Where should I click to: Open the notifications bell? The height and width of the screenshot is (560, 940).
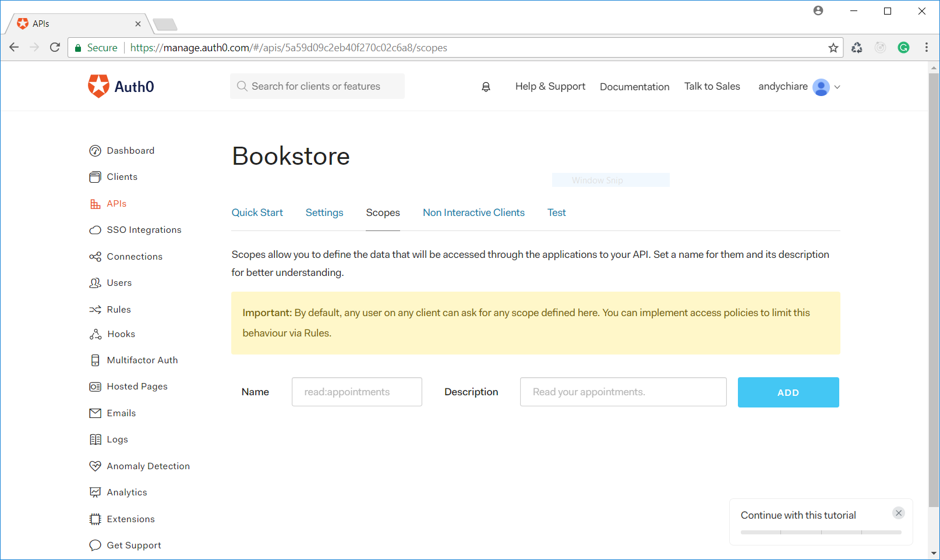click(486, 87)
